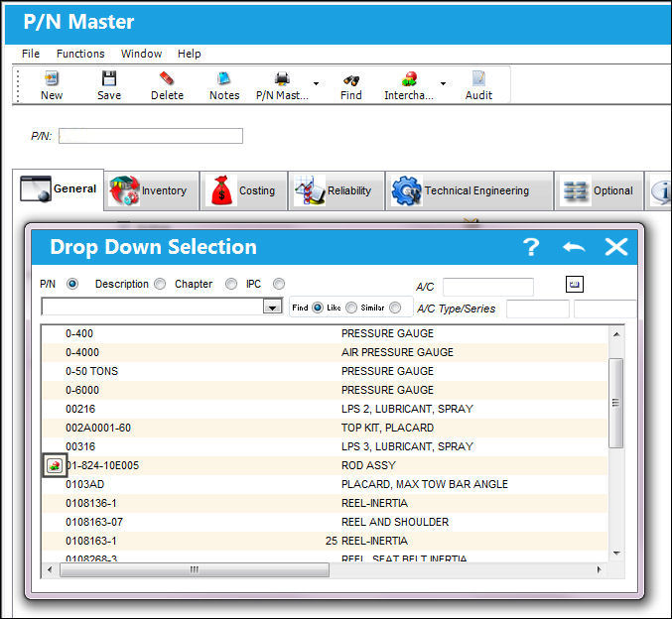This screenshot has width=672, height=619.
Task: Open the Interchangeable dropdown arrow
Action: pyautogui.click(x=443, y=83)
